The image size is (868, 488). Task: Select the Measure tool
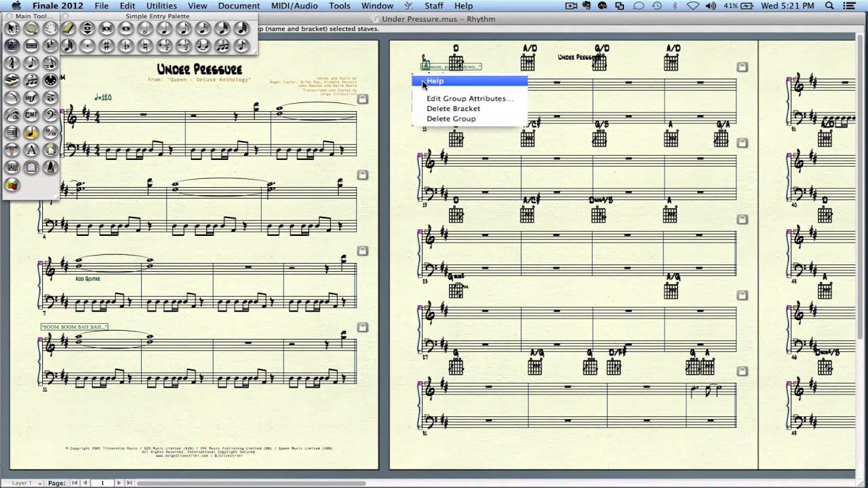click(31, 46)
